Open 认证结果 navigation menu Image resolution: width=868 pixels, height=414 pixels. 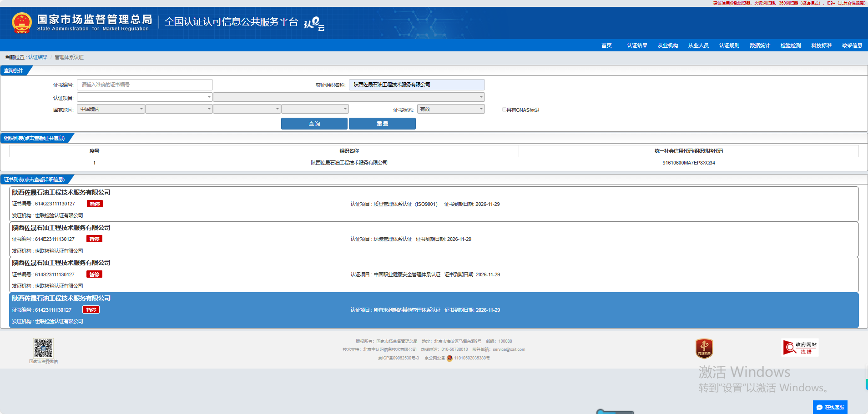[637, 45]
